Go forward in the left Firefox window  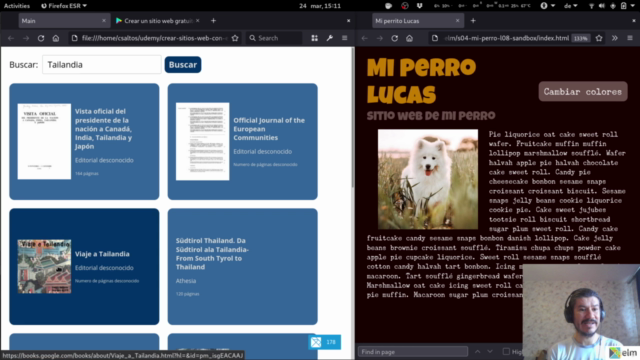tap(26, 38)
